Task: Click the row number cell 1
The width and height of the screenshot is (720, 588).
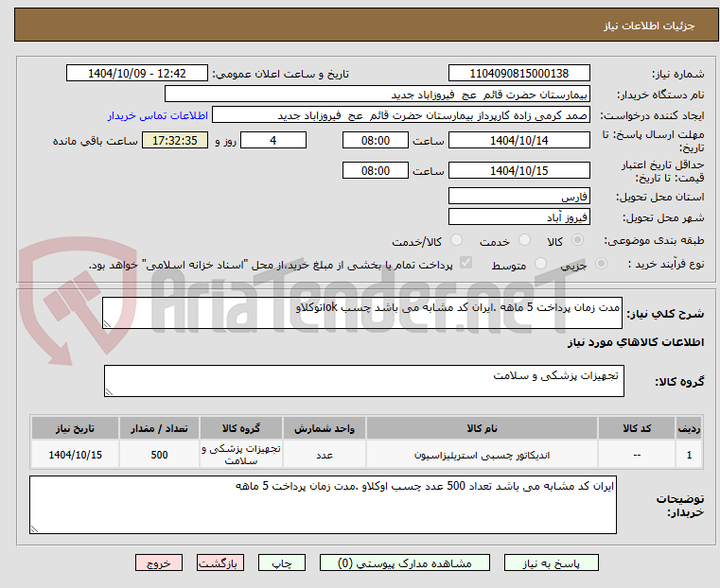Action: 689,455
